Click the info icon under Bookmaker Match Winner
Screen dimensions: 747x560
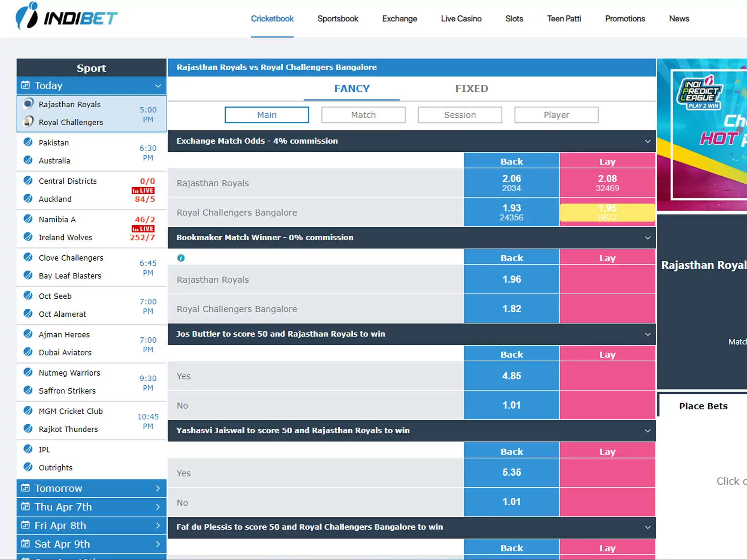click(181, 258)
